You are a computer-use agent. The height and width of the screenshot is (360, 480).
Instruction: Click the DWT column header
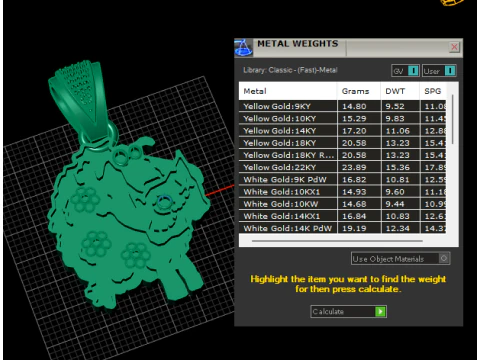coord(400,91)
